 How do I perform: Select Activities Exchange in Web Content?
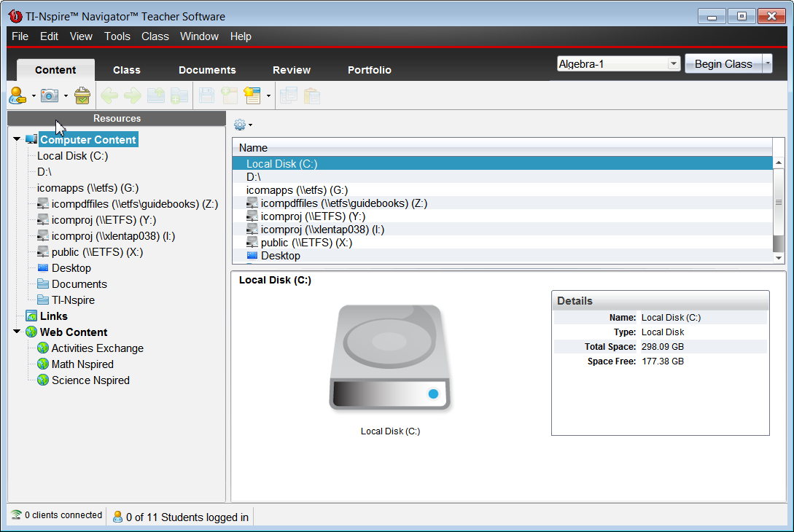97,348
